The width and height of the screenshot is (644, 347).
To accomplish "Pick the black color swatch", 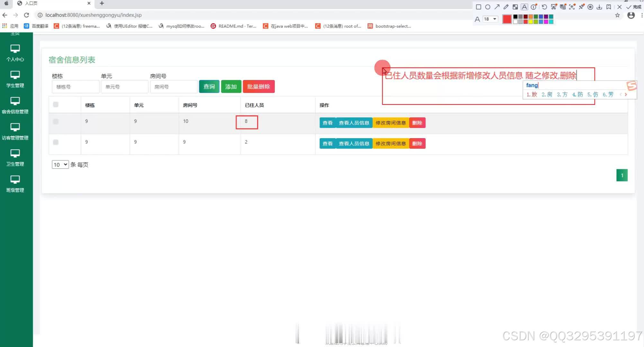I will click(515, 17).
